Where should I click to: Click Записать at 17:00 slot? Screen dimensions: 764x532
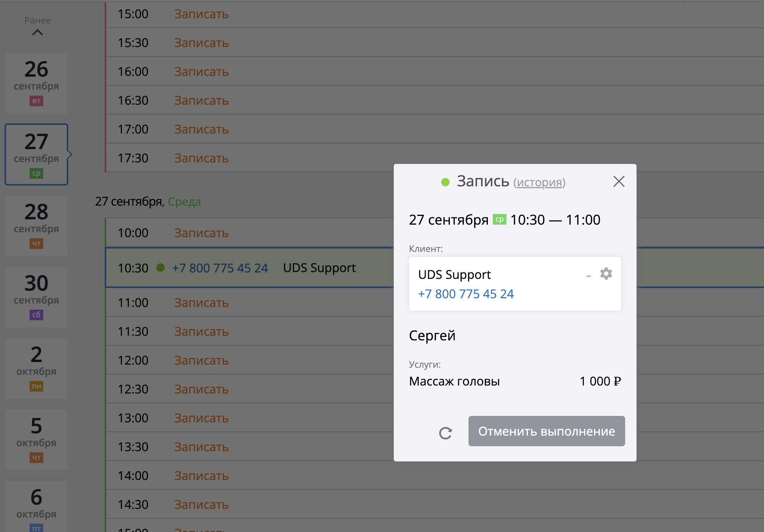click(201, 129)
